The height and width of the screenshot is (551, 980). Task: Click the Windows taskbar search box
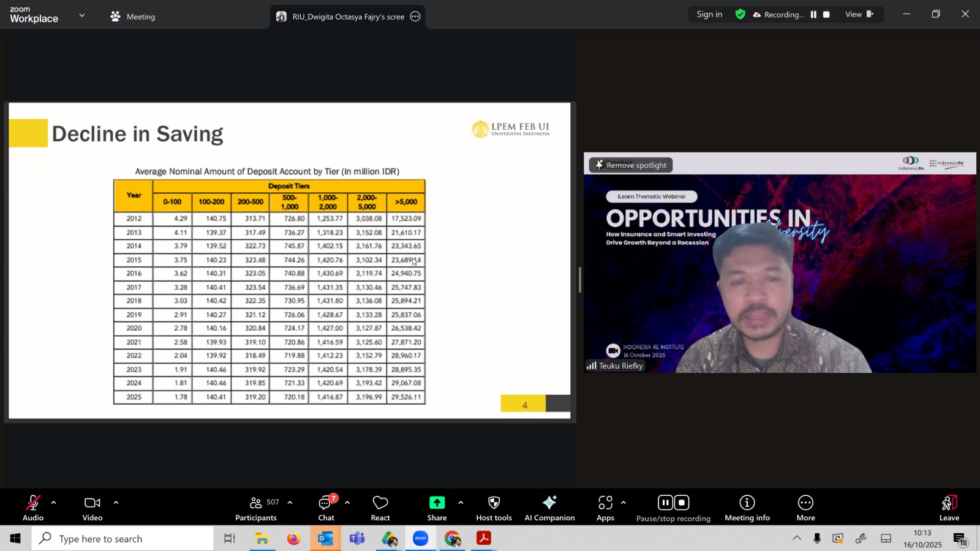pos(123,539)
